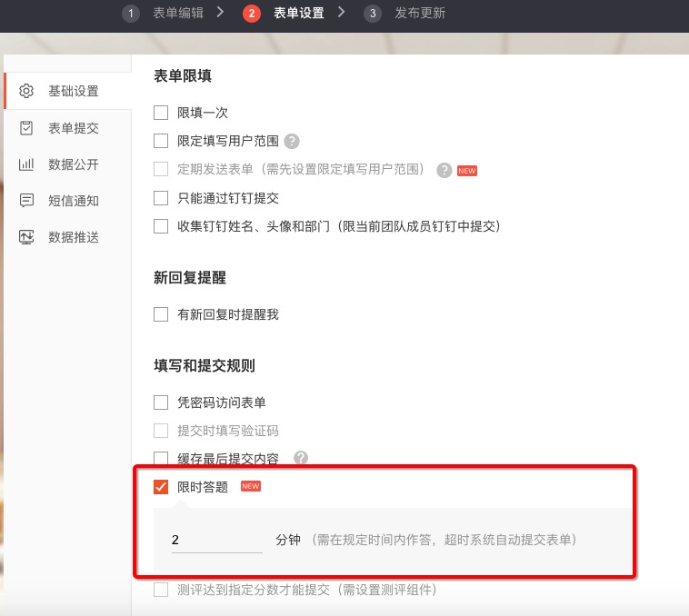Click the 限时答题 label text

pyautogui.click(x=203, y=487)
